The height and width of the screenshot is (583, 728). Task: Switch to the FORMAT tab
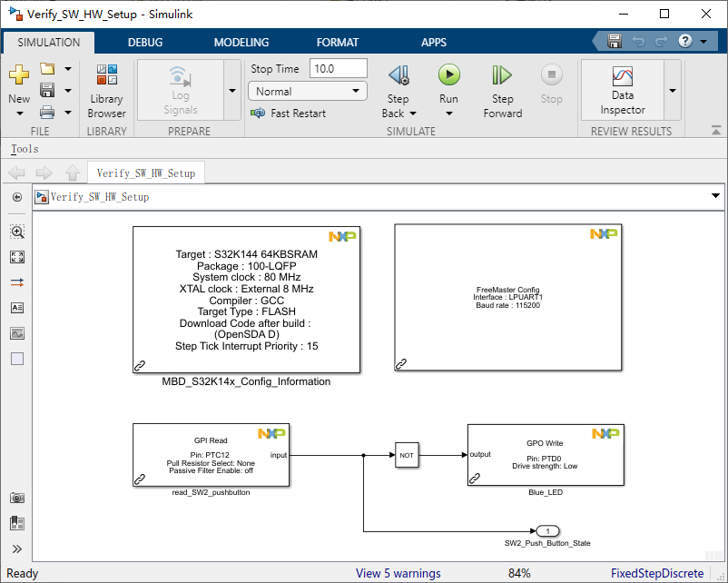338,43
